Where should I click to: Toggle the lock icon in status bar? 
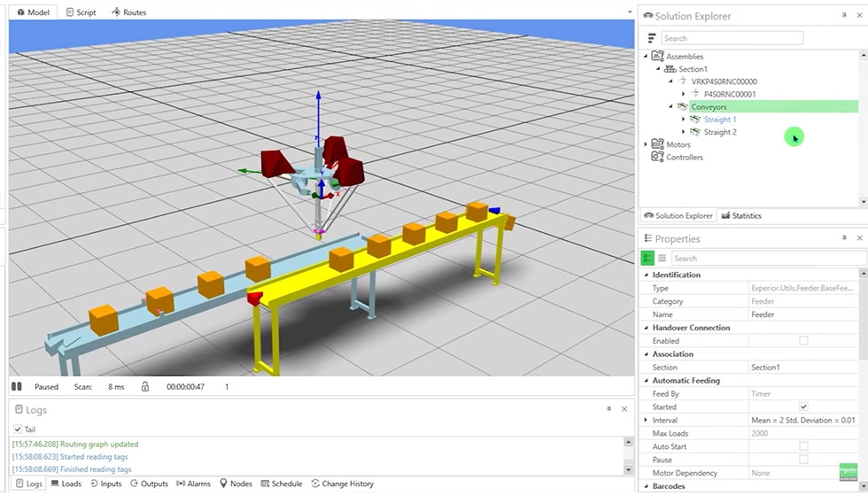(x=145, y=386)
